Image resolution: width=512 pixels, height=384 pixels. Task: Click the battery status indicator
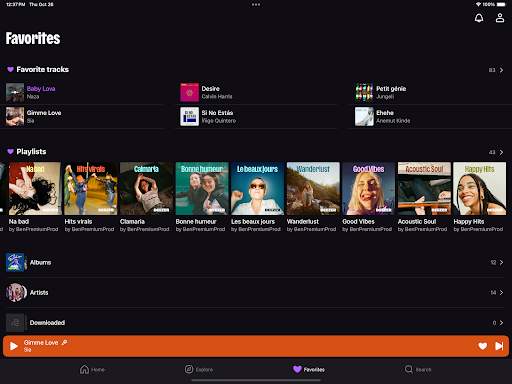tap(501, 4)
